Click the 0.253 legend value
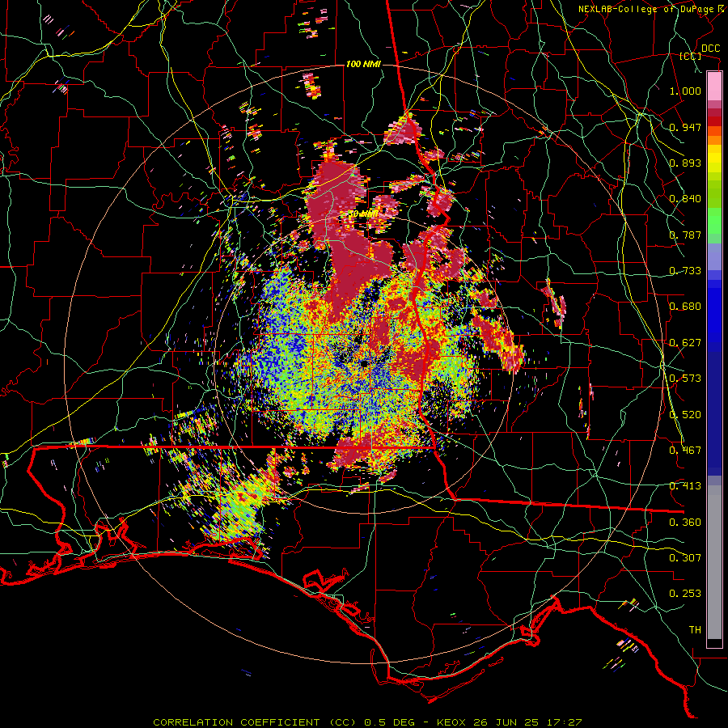 [685, 594]
